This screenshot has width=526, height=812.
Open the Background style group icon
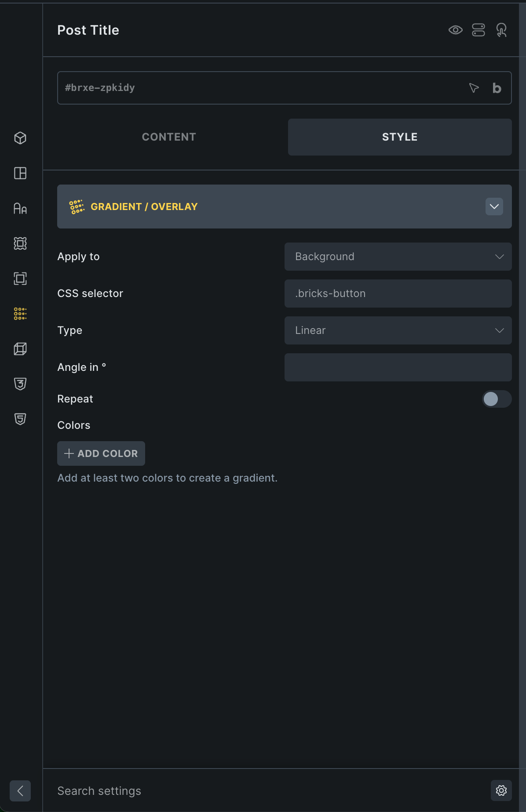point(20,243)
